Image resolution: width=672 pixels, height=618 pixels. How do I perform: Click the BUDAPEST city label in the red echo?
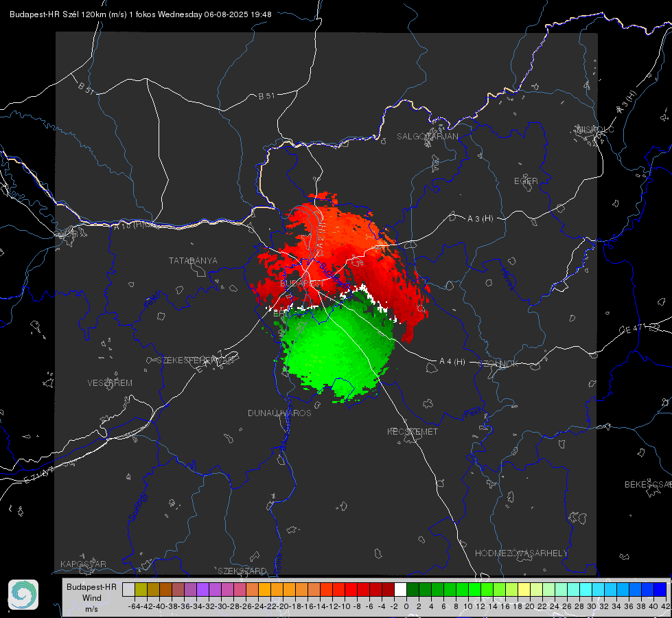pos(302,284)
